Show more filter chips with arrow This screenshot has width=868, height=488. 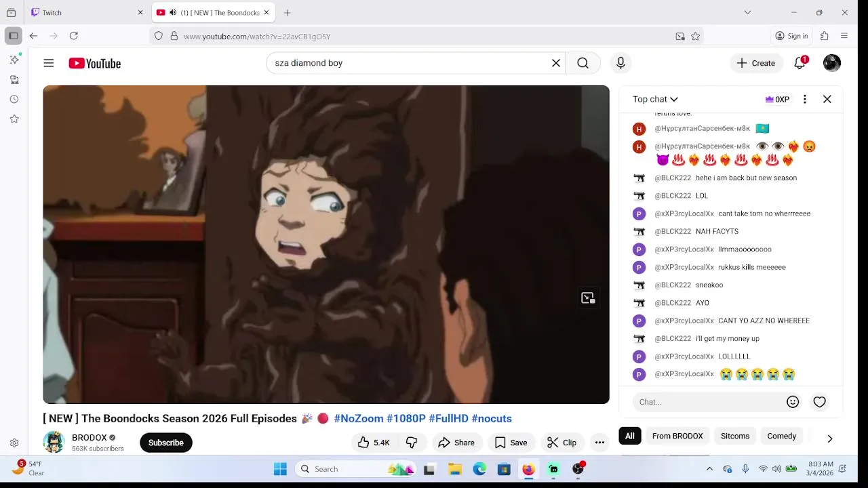(829, 439)
